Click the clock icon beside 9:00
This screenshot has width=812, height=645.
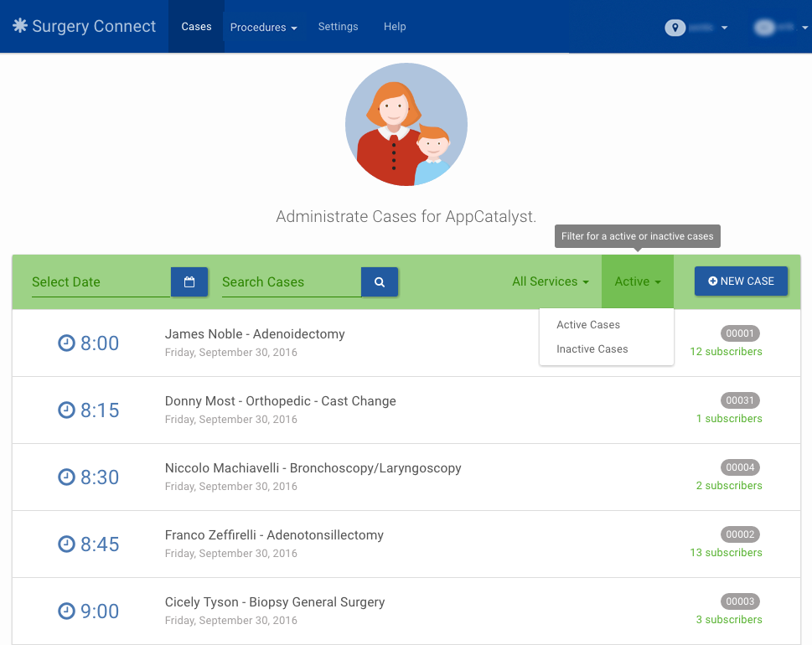[66, 611]
